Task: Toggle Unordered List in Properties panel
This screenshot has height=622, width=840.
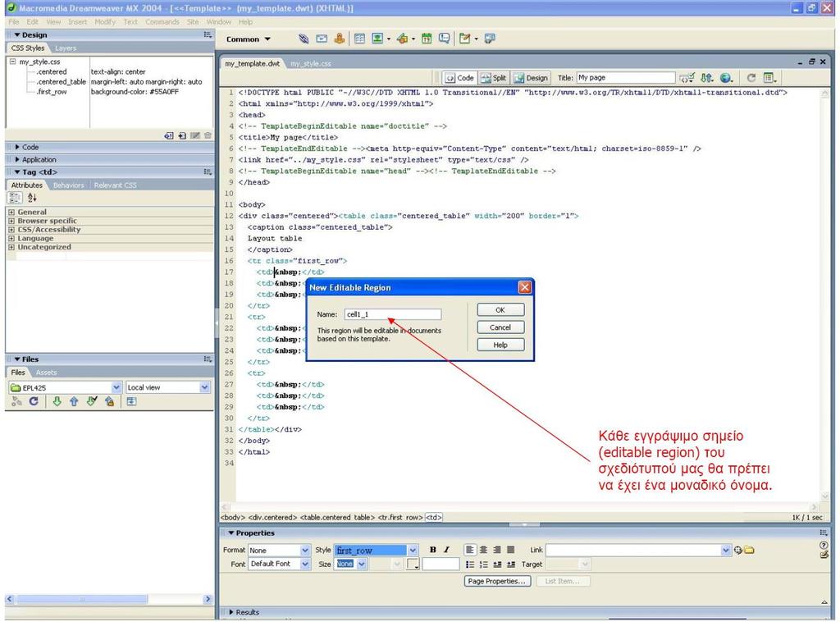Action: click(470, 564)
